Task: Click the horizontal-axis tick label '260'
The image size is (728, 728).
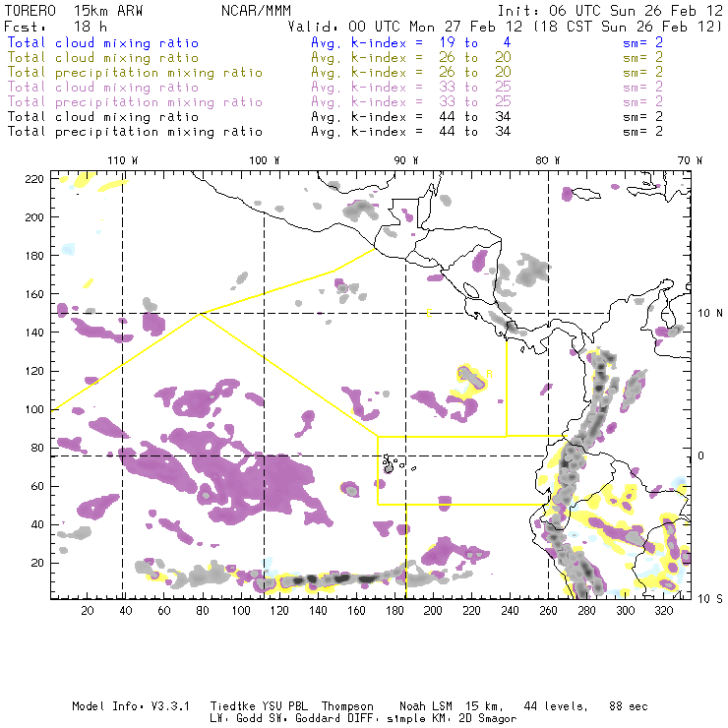Action: click(548, 611)
